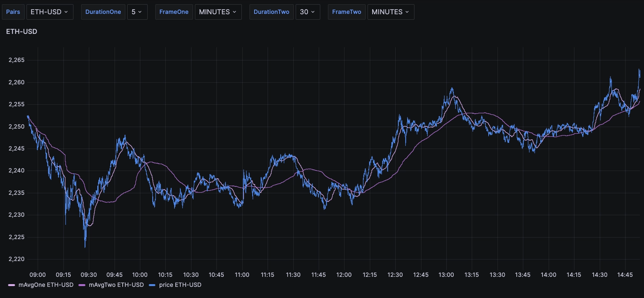Image resolution: width=644 pixels, height=298 pixels.
Task: Click the 11:30 time axis label
Action: point(293,275)
